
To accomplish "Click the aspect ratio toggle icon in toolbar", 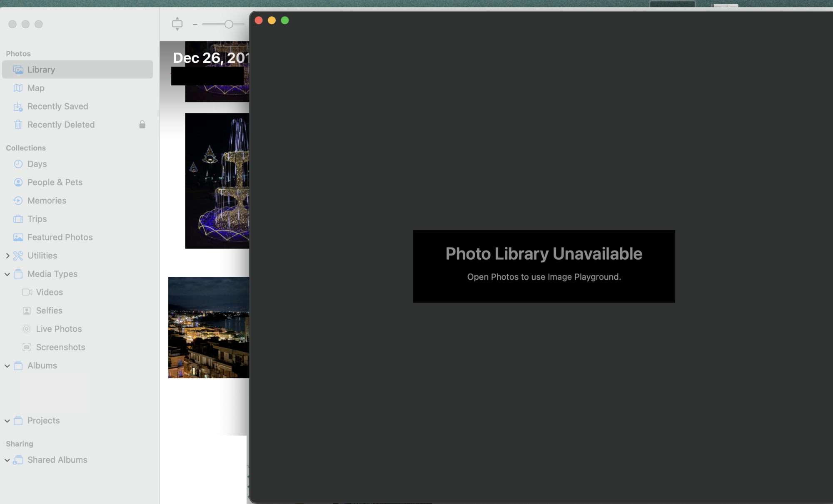I will pos(177,24).
